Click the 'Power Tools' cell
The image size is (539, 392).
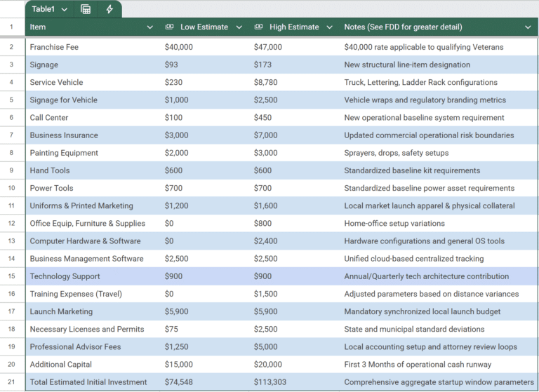click(93, 188)
